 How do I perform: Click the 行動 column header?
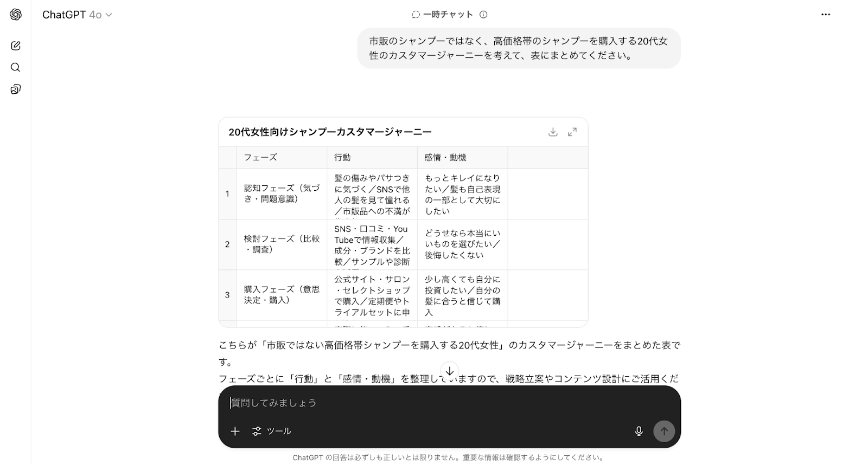pos(372,157)
